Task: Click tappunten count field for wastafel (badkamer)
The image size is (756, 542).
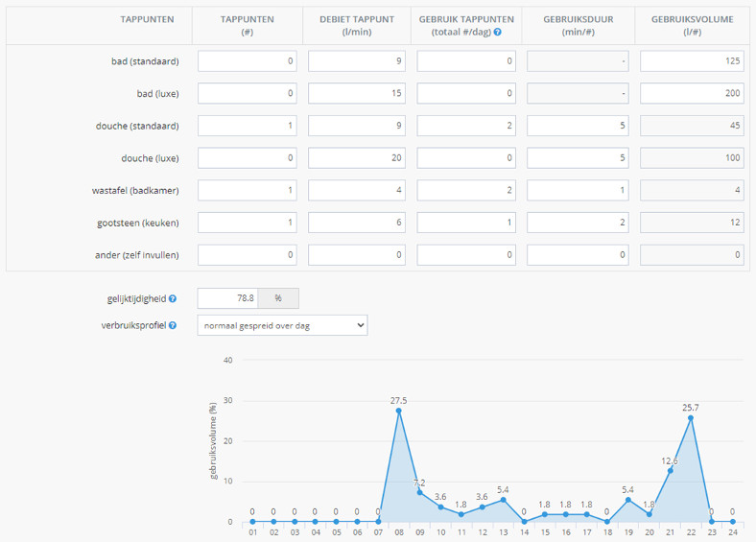Action: [248, 190]
